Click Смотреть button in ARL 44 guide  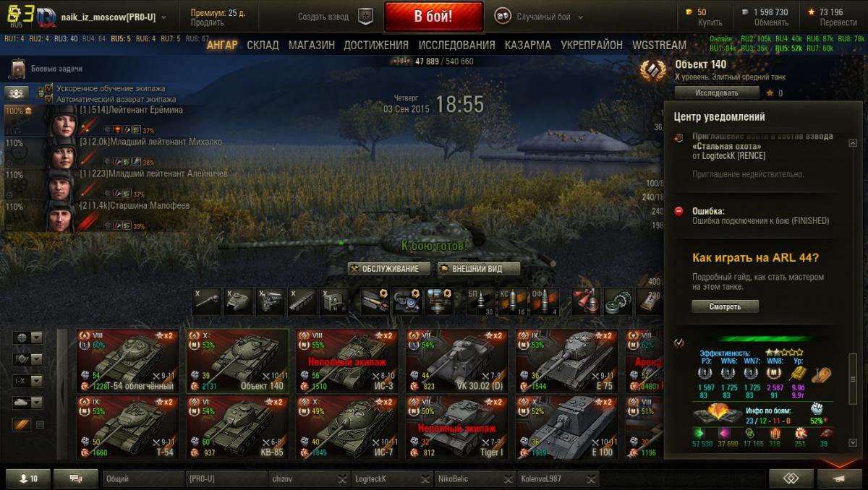(725, 306)
